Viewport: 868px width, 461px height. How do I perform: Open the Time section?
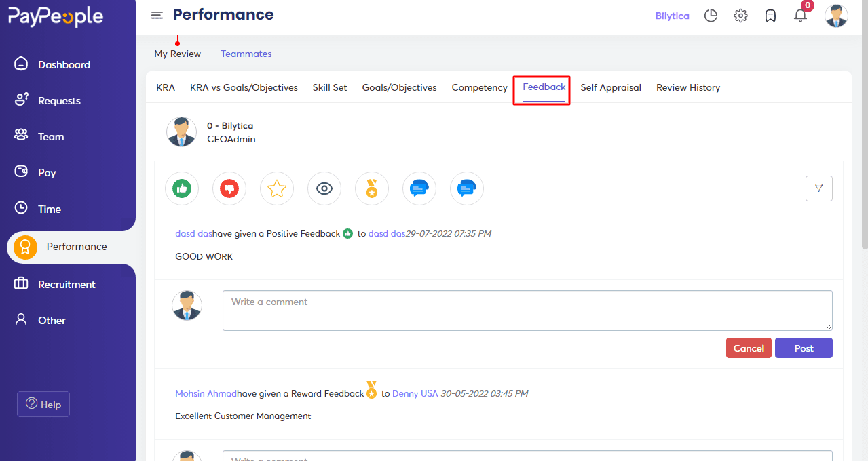coord(50,209)
